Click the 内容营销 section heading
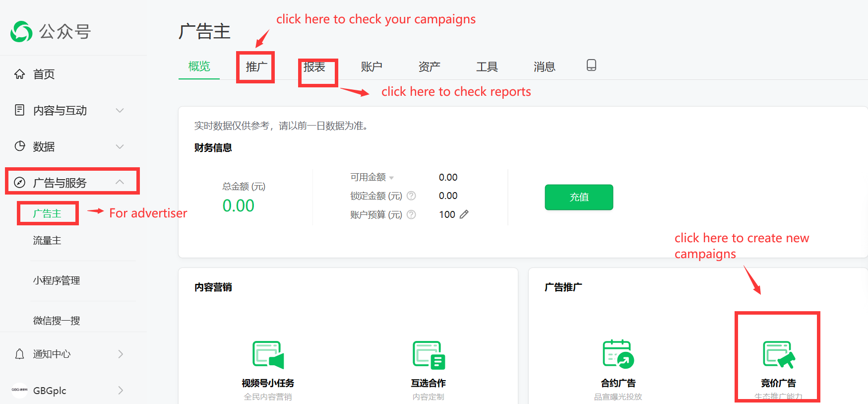 pos(213,287)
